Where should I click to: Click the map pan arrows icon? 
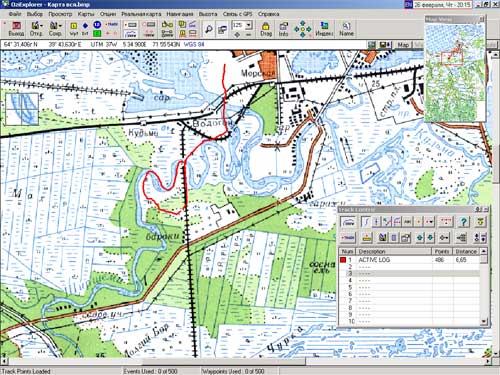302,29
